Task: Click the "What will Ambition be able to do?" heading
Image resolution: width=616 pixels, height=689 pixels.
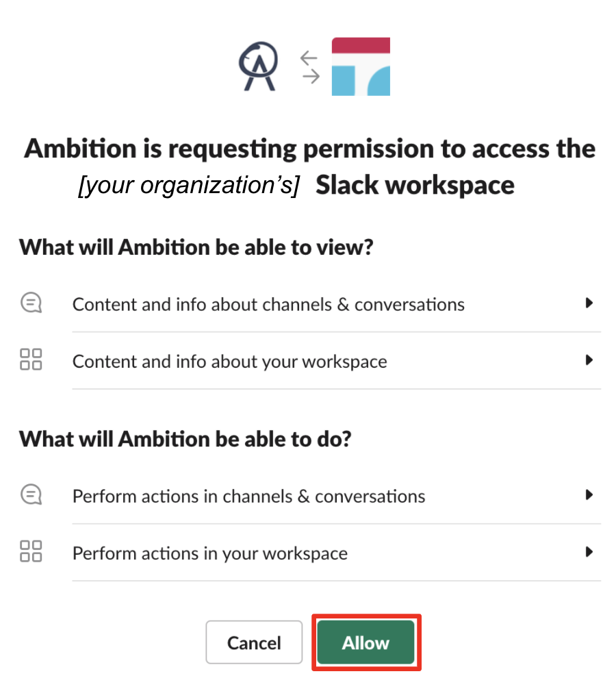Action: pyautogui.click(x=185, y=439)
